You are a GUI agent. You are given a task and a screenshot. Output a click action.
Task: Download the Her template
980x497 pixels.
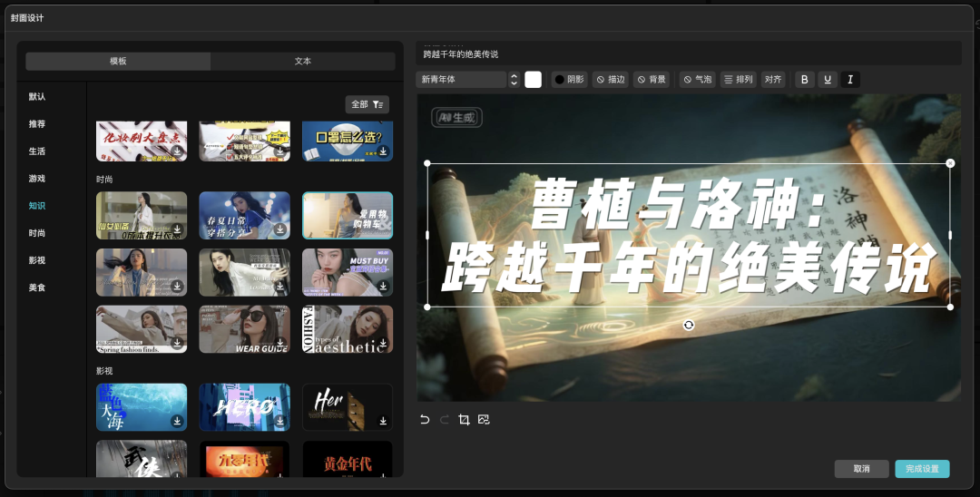click(383, 421)
